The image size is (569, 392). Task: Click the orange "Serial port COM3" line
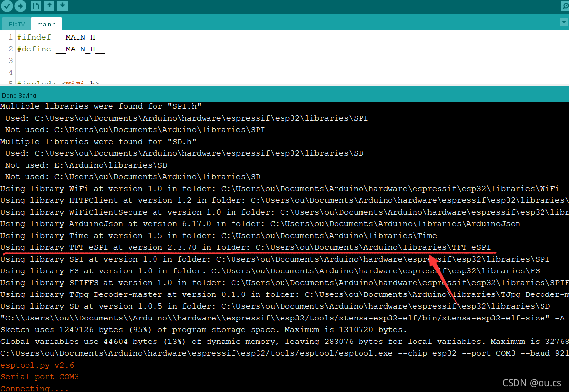40,377
